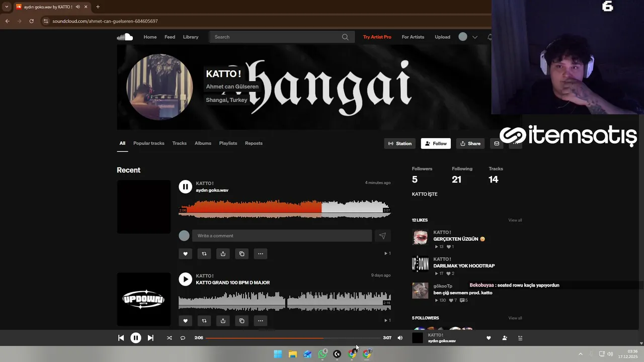Click the Write a comment field
This screenshot has width=644, height=362.
pyautogui.click(x=282, y=236)
